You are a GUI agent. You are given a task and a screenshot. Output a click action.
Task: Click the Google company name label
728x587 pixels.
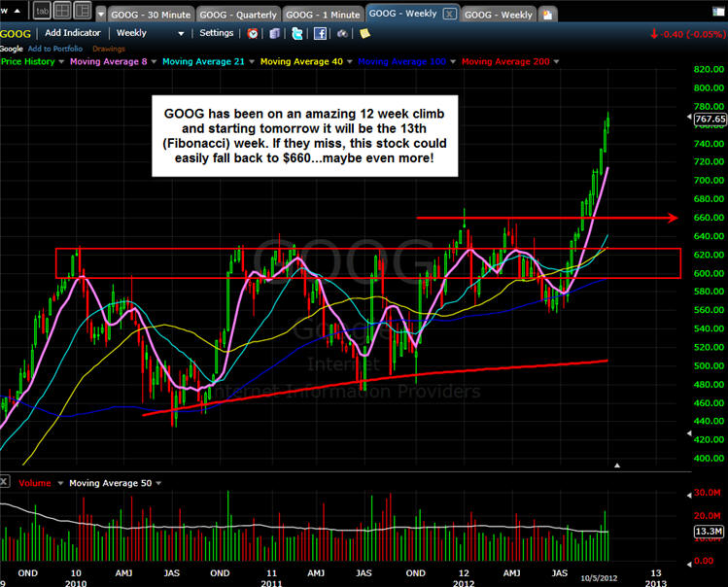pyautogui.click(x=12, y=49)
